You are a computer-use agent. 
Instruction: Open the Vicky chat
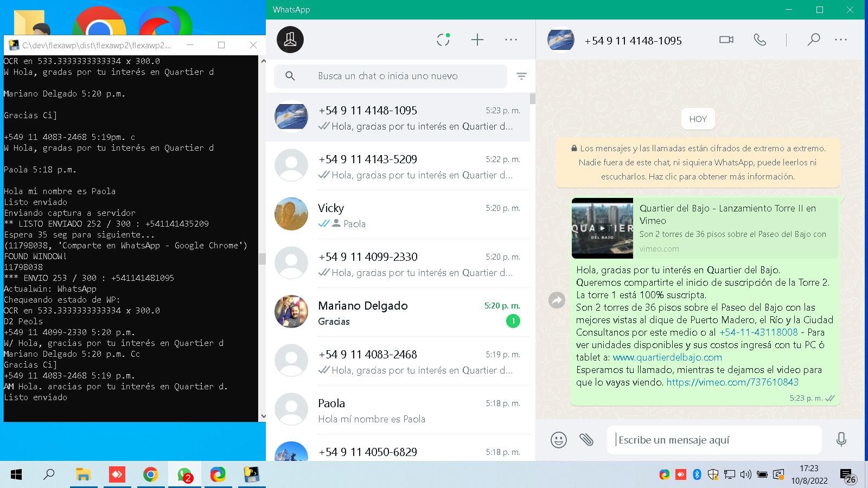[398, 215]
